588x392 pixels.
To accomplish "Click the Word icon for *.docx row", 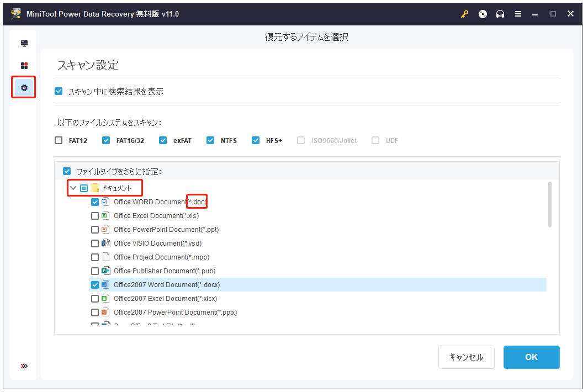I will (106, 285).
